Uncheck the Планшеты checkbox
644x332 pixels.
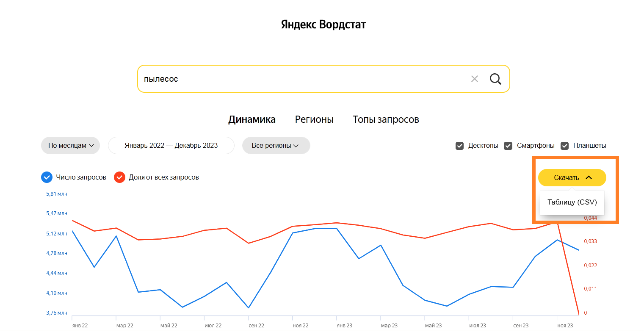(x=564, y=146)
